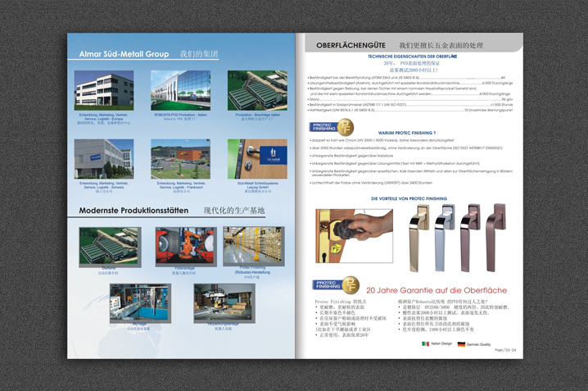Click the 'German Quality' label

478,344
